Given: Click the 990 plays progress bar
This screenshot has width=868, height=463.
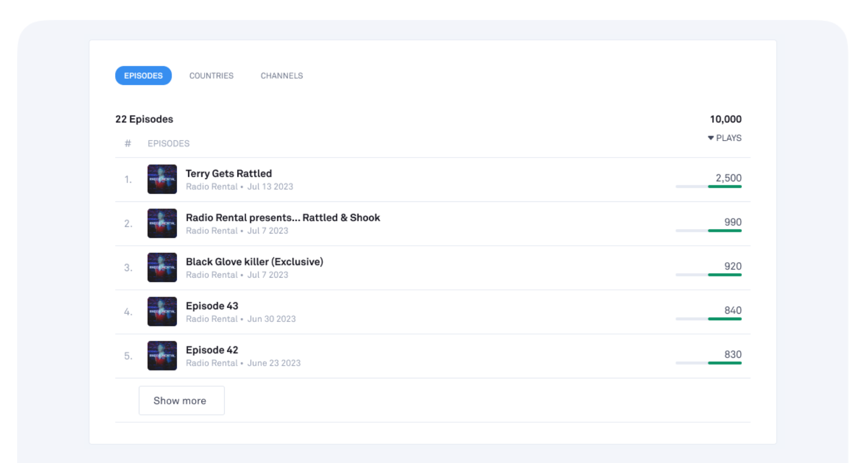Looking at the screenshot, I should coord(709,231).
